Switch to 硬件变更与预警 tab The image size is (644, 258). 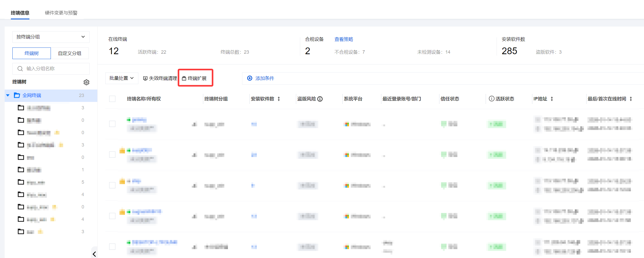pyautogui.click(x=61, y=13)
